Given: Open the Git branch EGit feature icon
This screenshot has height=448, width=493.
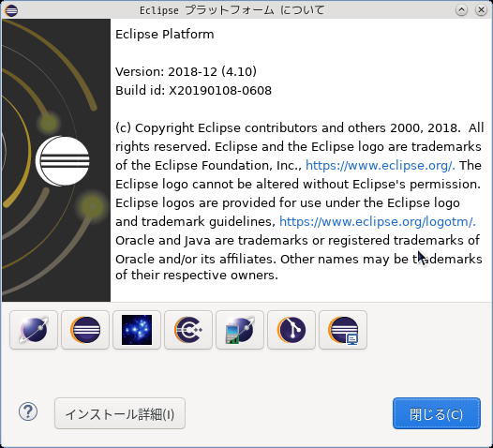Looking at the screenshot, I should tap(291, 330).
